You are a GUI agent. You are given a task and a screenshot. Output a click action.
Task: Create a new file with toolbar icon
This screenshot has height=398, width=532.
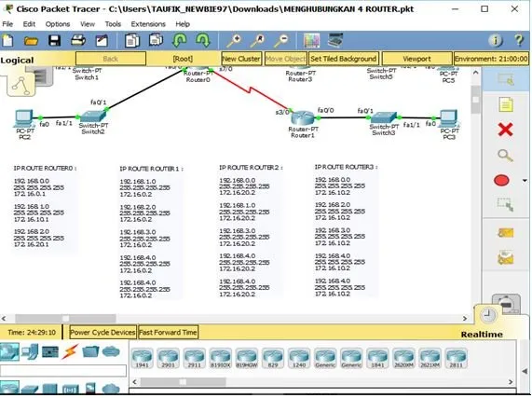[x=7, y=41]
